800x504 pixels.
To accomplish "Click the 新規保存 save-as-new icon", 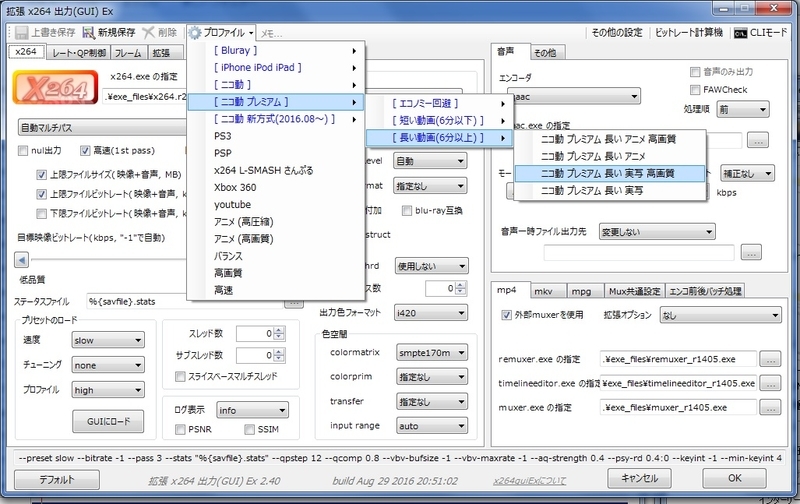I will point(89,33).
